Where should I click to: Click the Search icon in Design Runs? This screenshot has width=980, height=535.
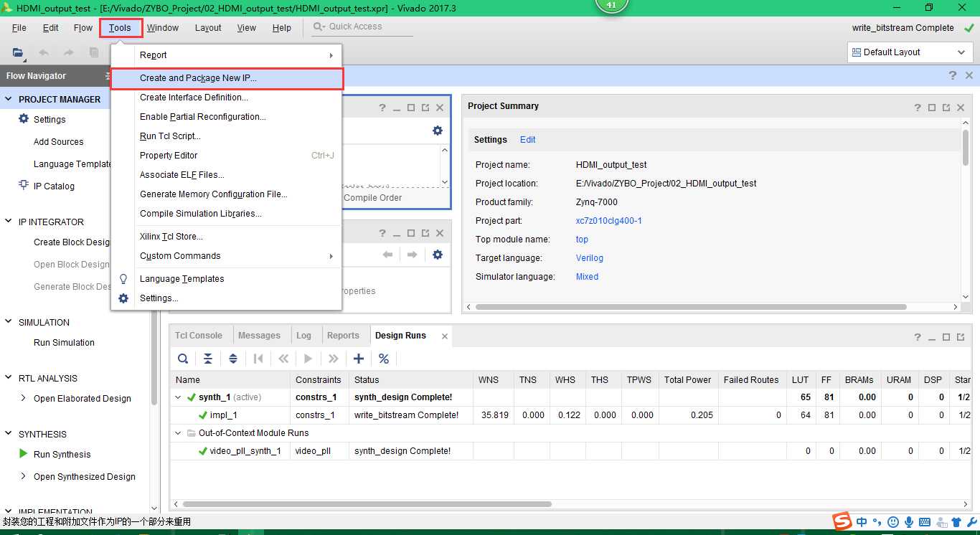[x=183, y=359]
